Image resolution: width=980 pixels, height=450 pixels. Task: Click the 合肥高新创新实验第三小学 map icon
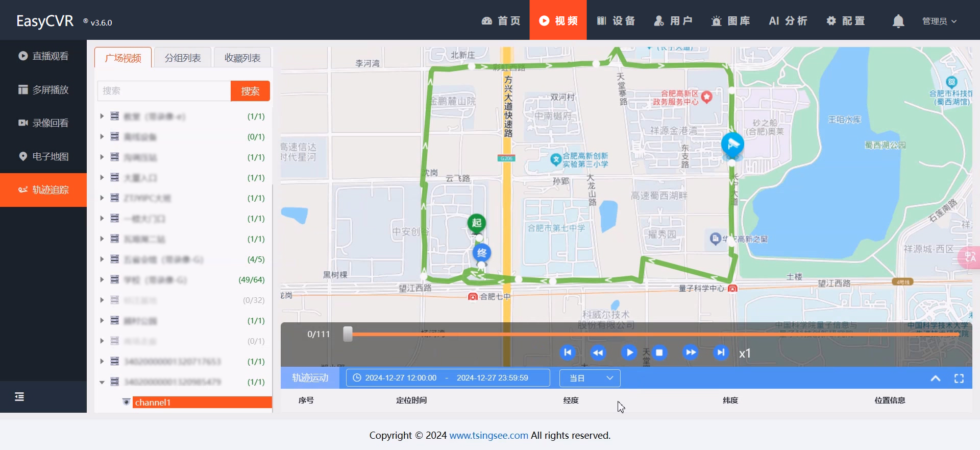click(x=556, y=160)
